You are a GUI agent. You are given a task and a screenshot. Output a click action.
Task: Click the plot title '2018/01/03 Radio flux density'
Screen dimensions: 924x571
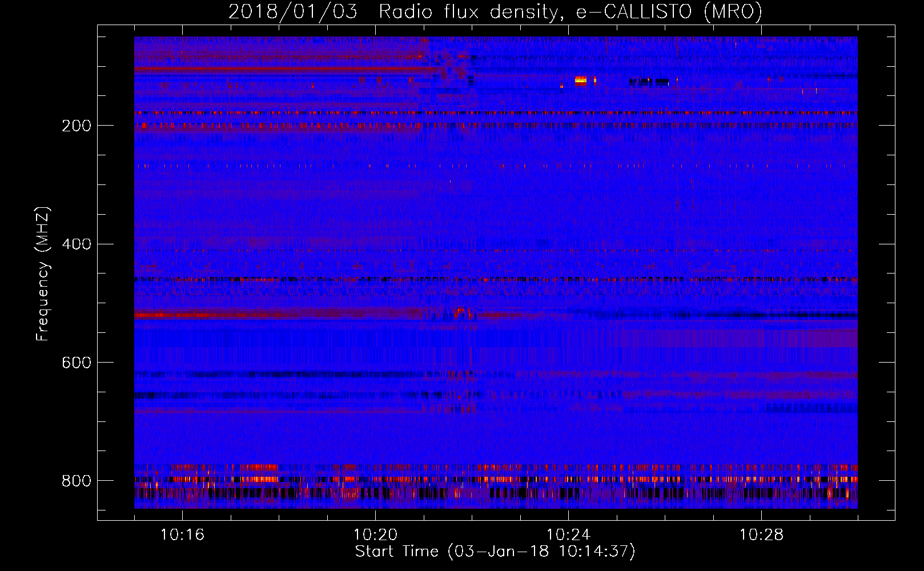coord(495,11)
